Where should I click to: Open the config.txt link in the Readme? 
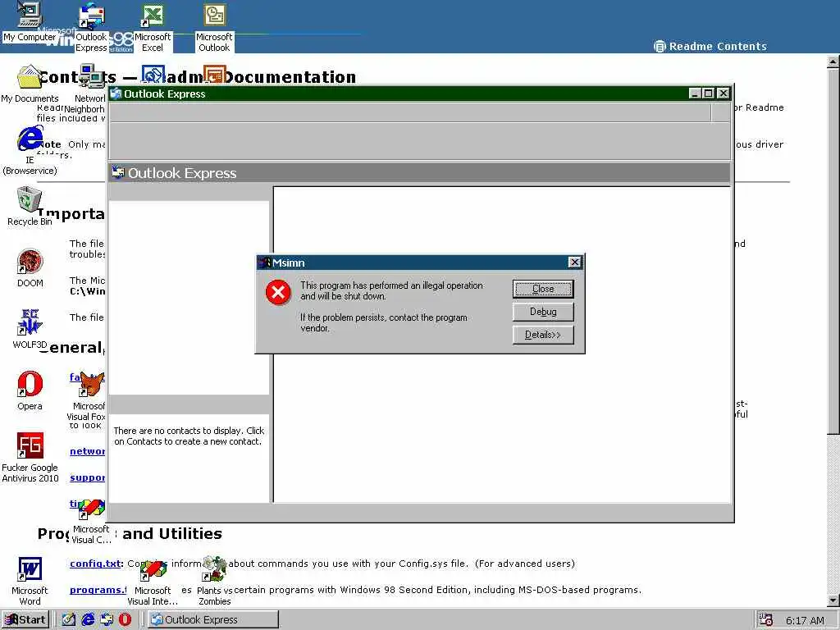click(96, 564)
